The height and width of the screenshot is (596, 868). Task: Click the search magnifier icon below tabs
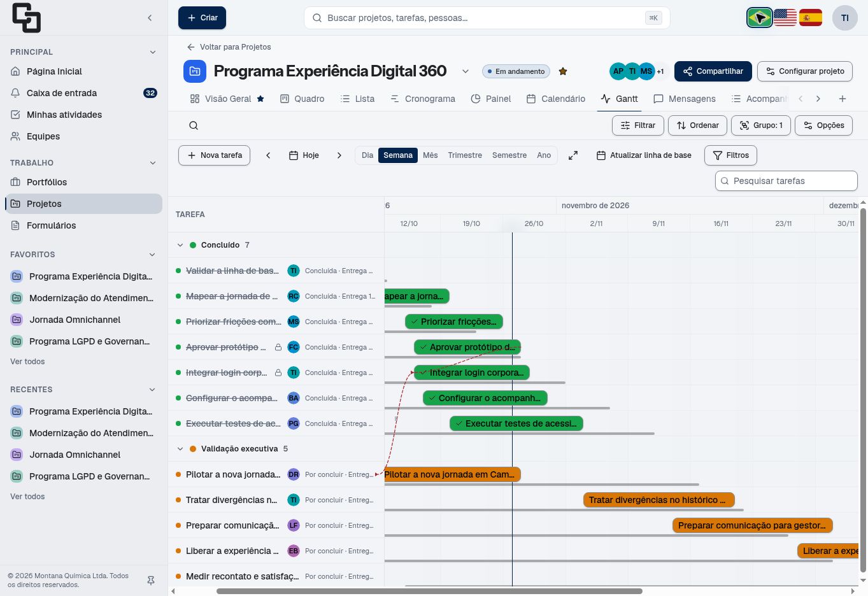click(194, 125)
